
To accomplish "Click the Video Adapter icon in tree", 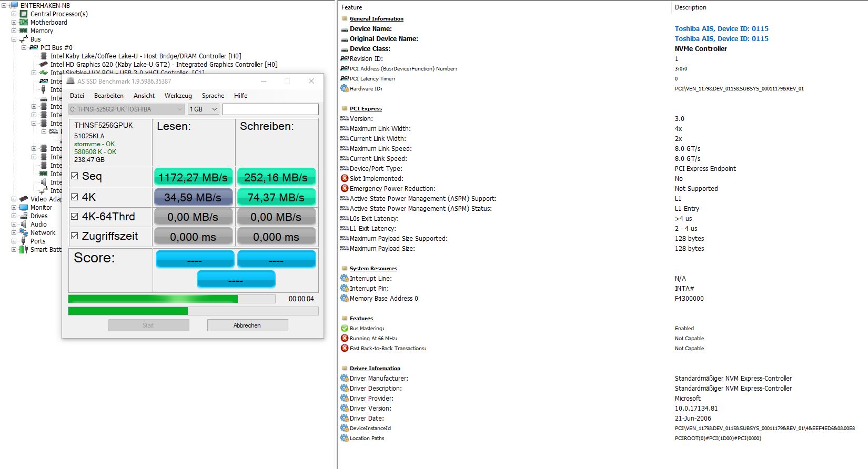I will click(x=24, y=199).
